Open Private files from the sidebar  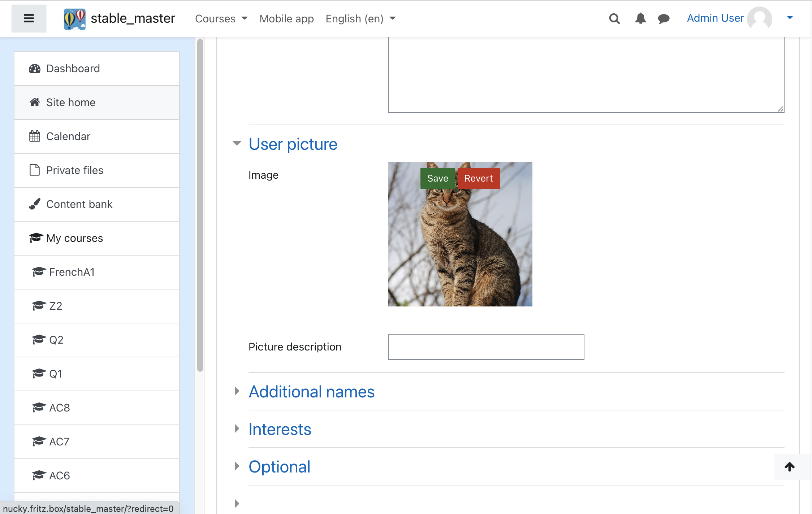97,170
